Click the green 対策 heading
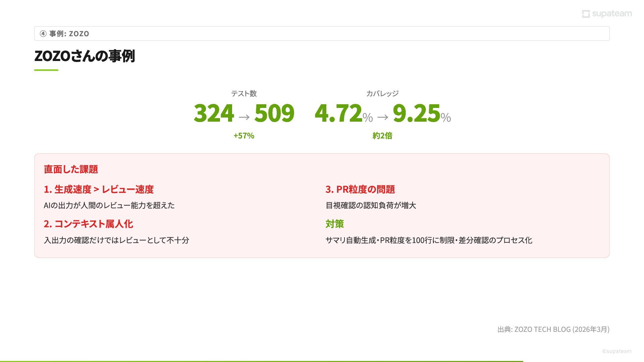The height and width of the screenshot is (362, 644). pyautogui.click(x=335, y=224)
